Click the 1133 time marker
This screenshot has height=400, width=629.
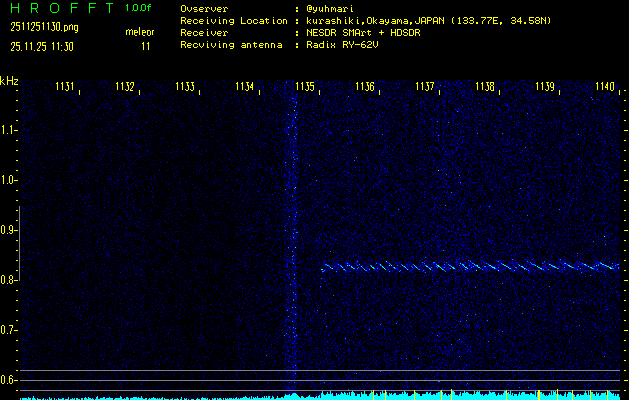[x=185, y=88]
